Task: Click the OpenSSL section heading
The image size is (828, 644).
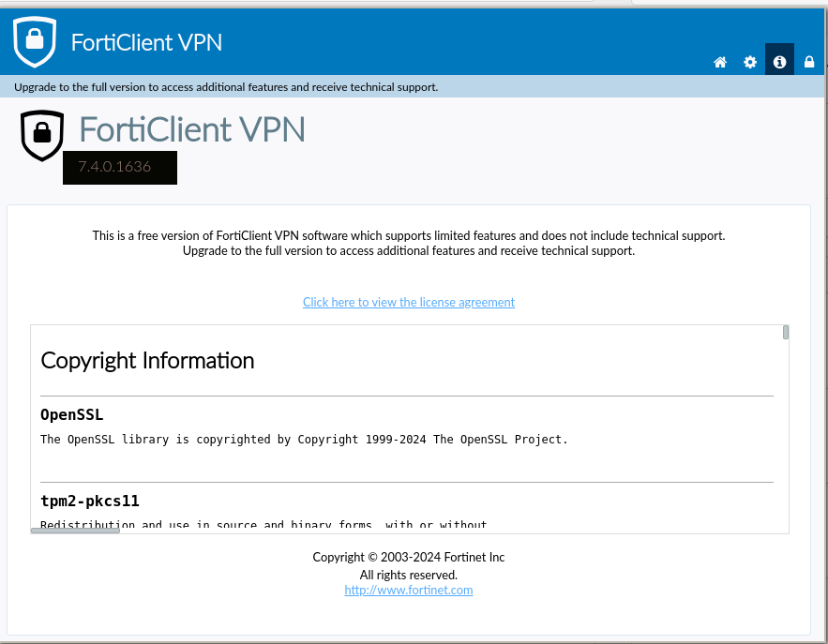Action: 72,414
